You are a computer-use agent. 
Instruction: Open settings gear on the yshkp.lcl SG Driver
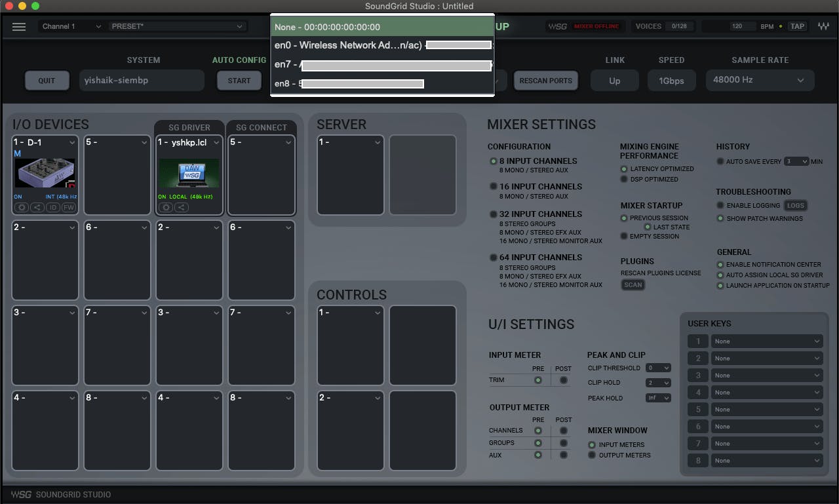coord(166,207)
